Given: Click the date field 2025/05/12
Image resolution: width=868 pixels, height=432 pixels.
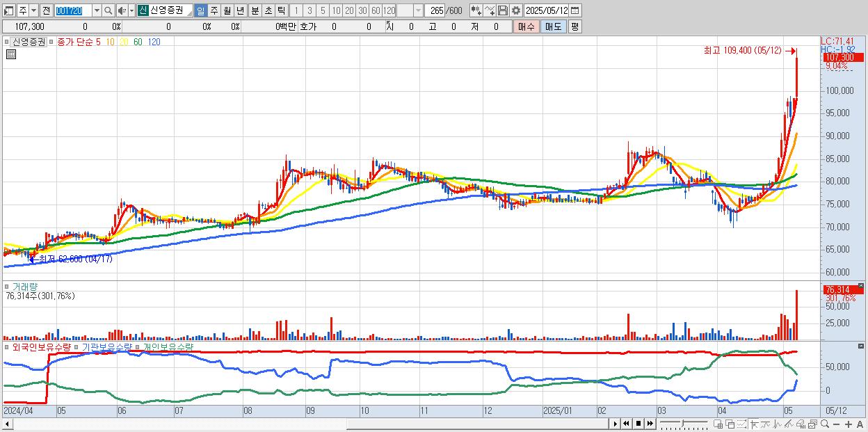Looking at the screenshot, I should [x=547, y=11].
